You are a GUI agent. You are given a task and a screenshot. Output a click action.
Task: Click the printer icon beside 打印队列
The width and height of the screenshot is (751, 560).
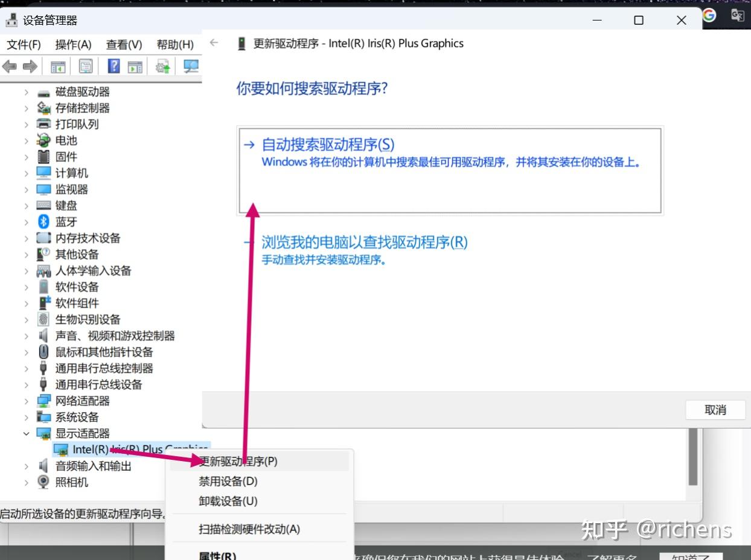click(x=43, y=124)
